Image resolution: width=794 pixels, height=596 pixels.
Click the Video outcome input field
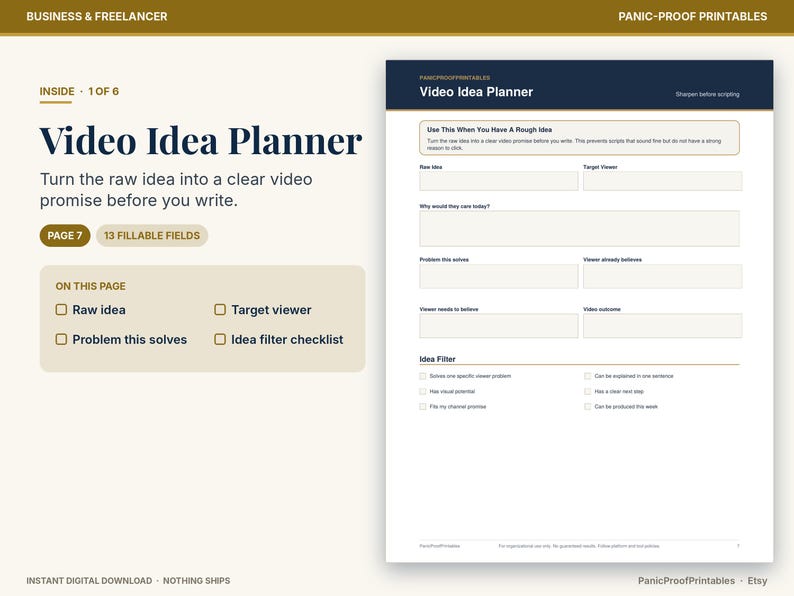pyautogui.click(x=662, y=326)
